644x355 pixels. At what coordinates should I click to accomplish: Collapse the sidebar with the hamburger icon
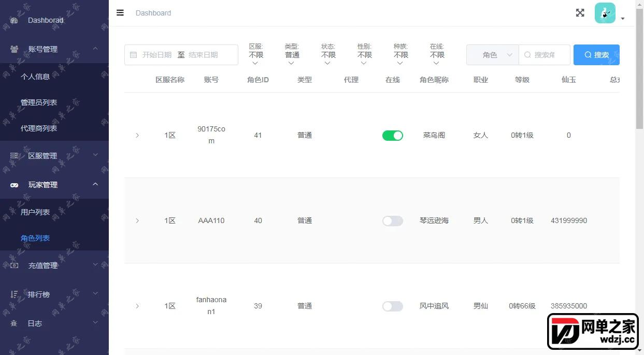pyautogui.click(x=120, y=13)
